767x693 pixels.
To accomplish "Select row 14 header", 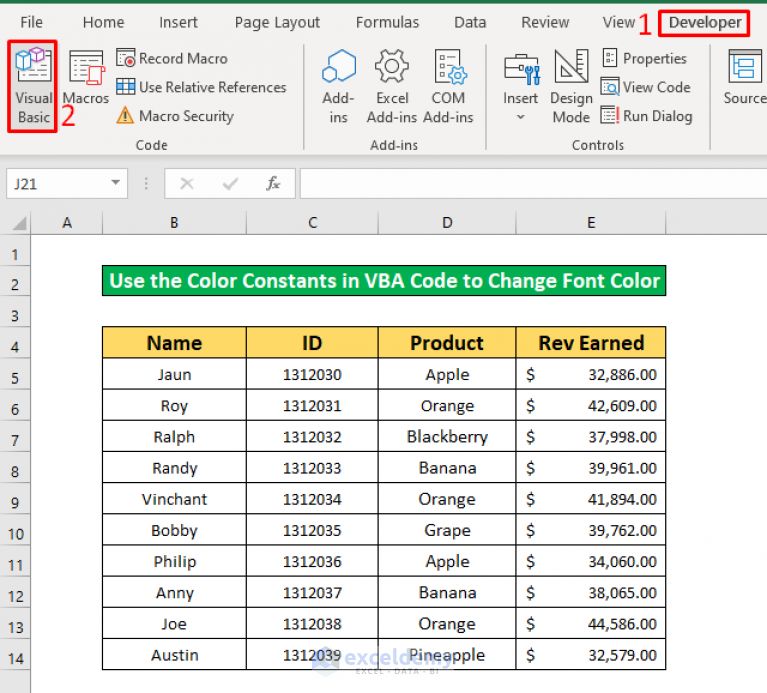I will [x=15, y=658].
